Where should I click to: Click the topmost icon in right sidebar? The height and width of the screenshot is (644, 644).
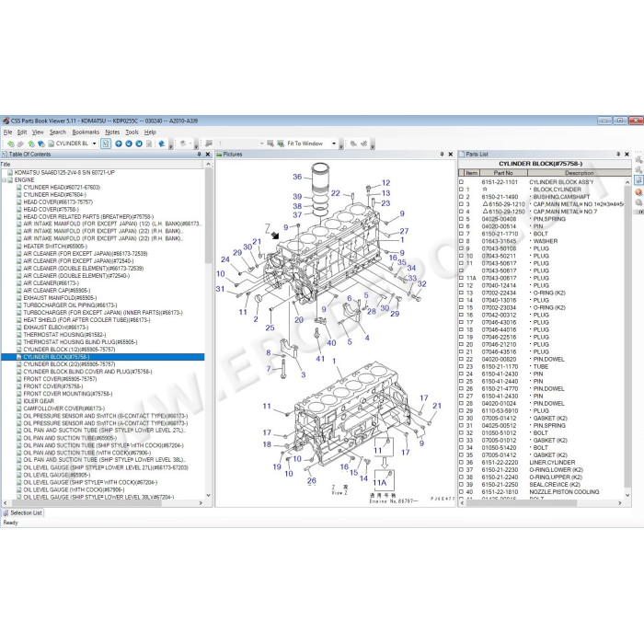(x=638, y=159)
